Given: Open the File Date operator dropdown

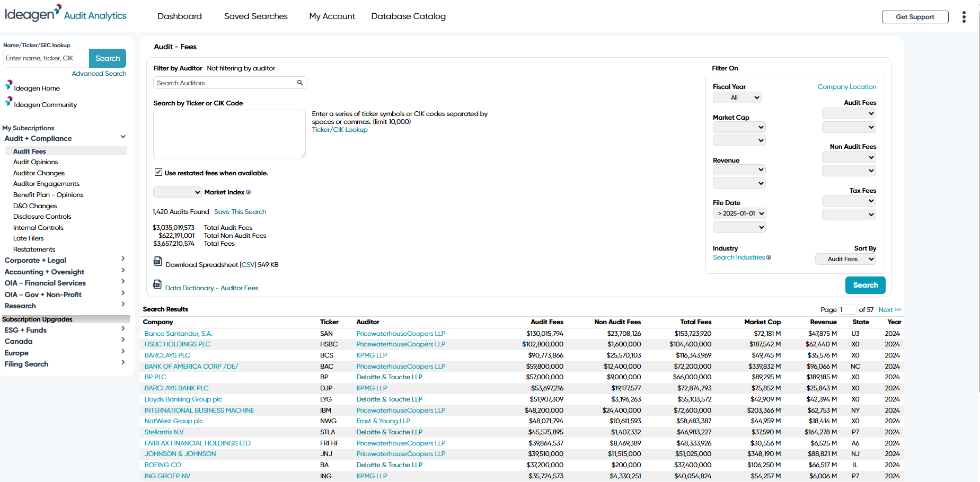Looking at the screenshot, I should [739, 213].
